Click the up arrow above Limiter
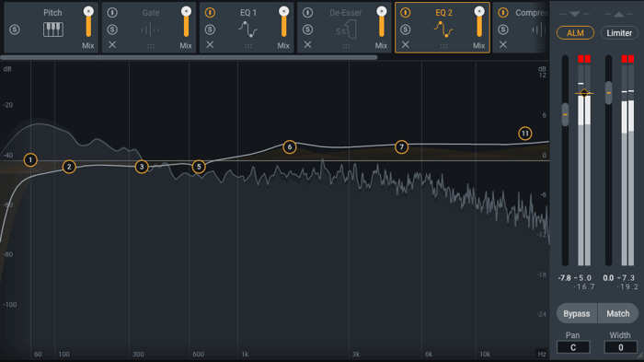This screenshot has width=644, height=362. (x=618, y=14)
